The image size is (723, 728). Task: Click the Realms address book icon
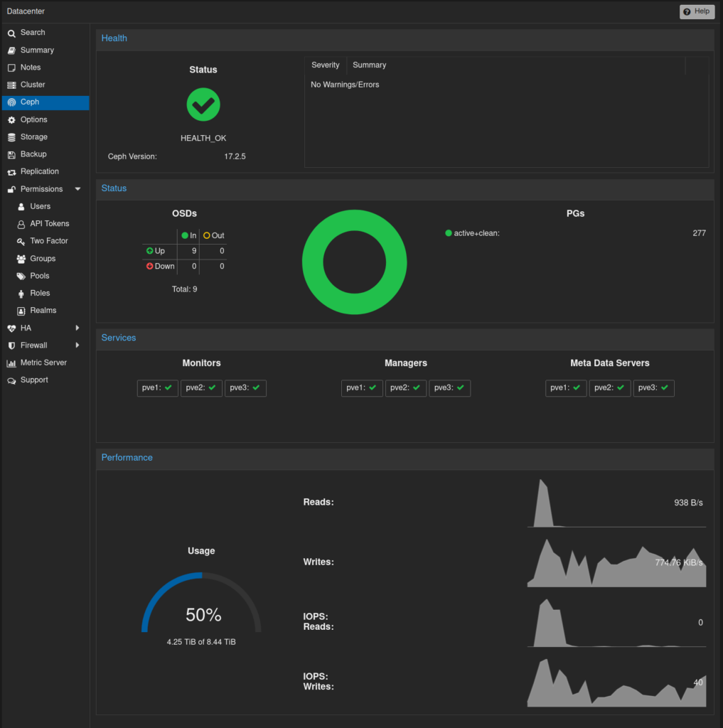21,311
